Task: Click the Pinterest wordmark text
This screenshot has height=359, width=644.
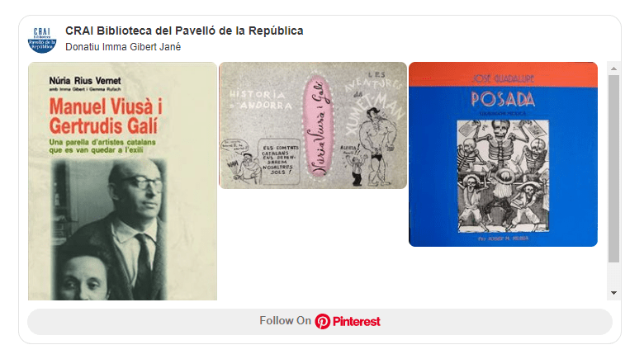Action: click(356, 321)
